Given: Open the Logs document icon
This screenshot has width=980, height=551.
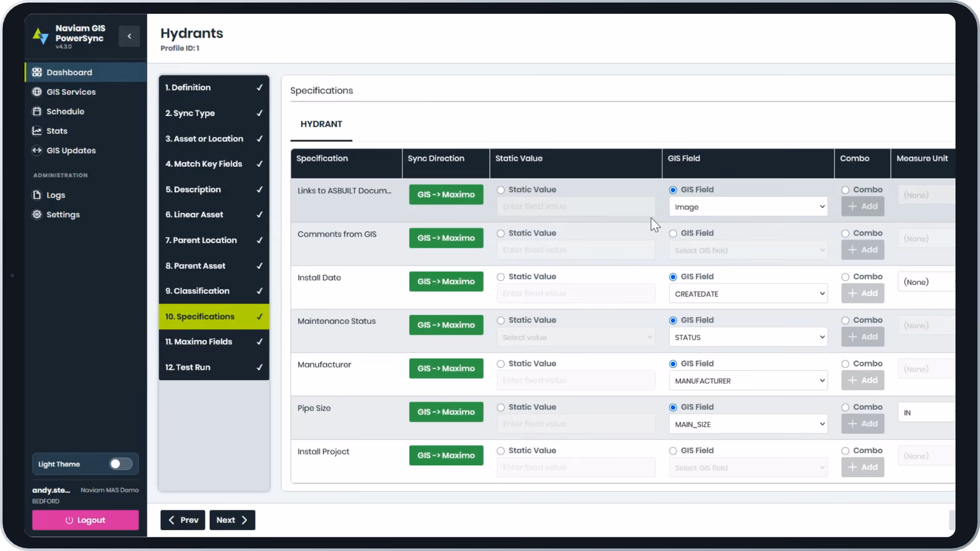Looking at the screenshot, I should click(37, 195).
